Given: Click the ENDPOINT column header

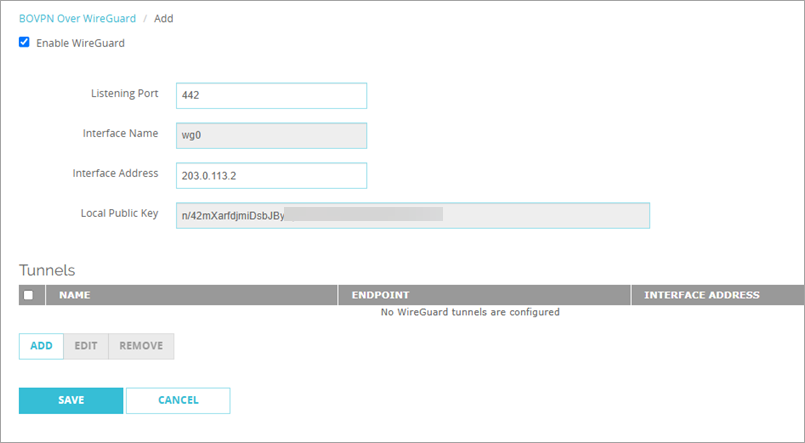Looking at the screenshot, I should [484, 295].
